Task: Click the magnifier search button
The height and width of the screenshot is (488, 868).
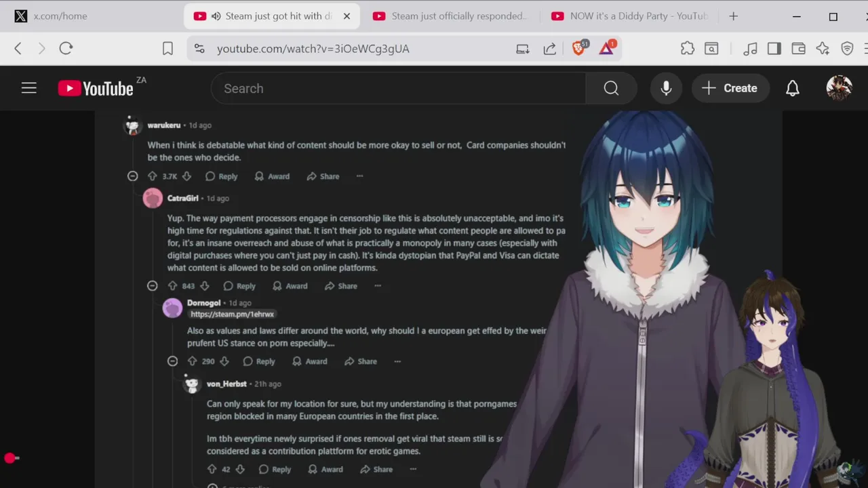Action: [x=611, y=88]
